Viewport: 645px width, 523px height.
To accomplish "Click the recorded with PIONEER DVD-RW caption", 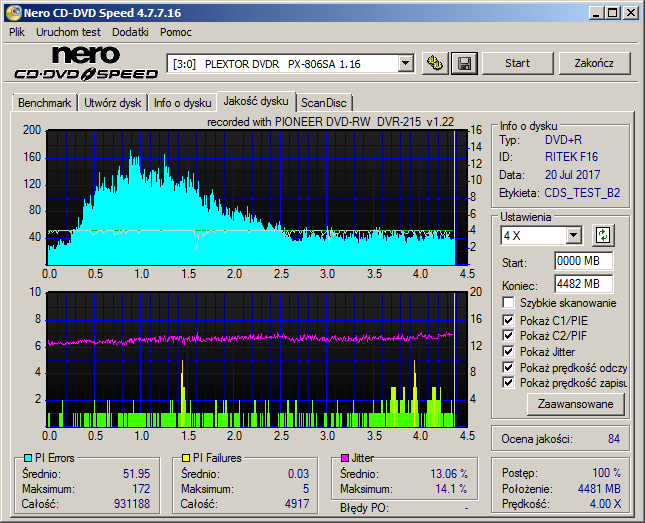I will tap(330, 122).
